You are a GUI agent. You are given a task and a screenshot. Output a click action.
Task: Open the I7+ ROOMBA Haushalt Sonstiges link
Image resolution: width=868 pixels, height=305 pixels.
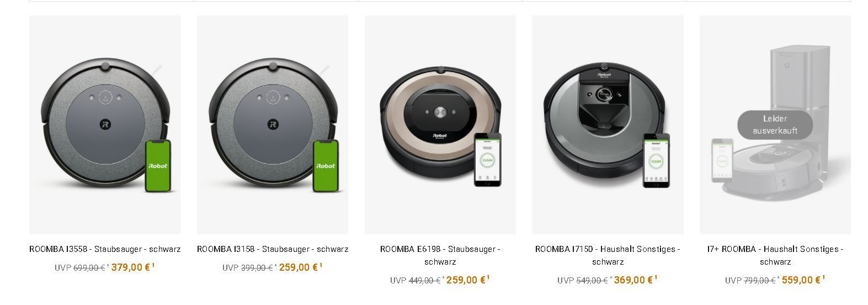point(775,255)
